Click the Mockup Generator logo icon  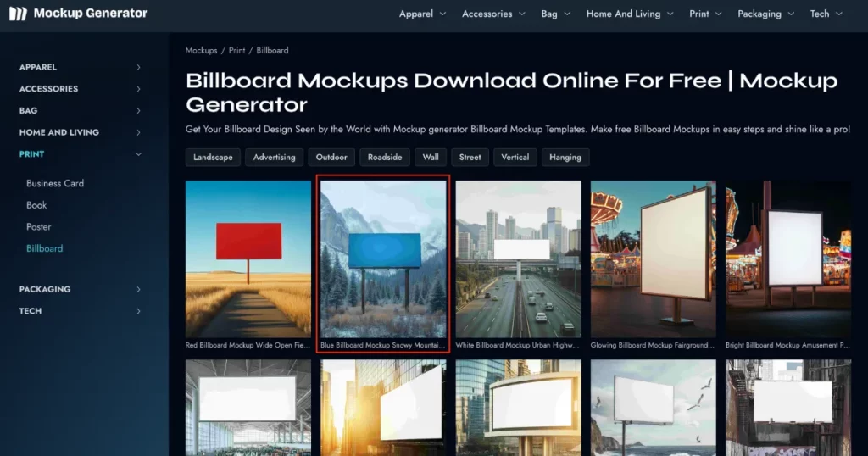18,14
